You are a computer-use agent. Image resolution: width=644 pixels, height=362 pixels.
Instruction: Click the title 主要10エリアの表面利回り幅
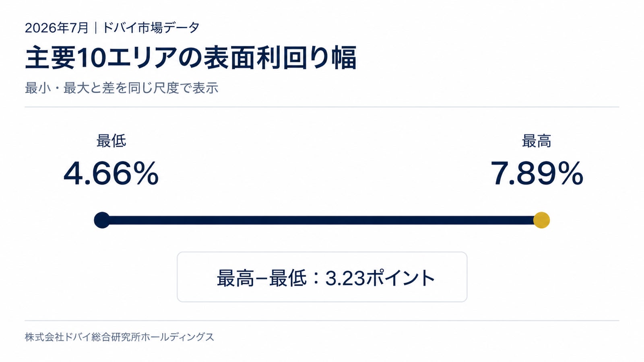(191, 58)
